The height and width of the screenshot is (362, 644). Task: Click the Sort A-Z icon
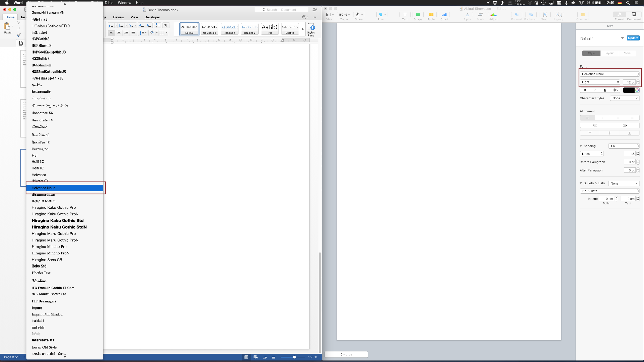[158, 25]
